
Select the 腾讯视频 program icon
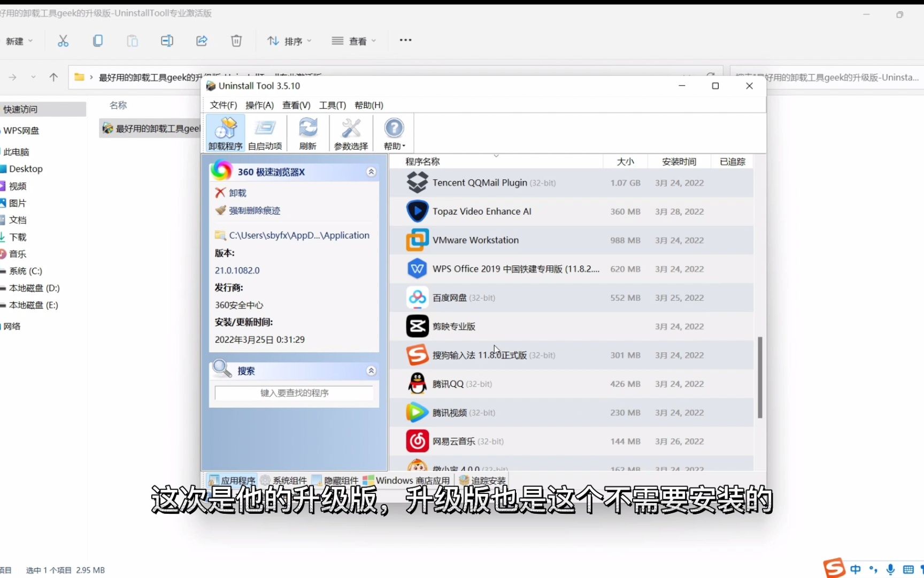click(417, 413)
